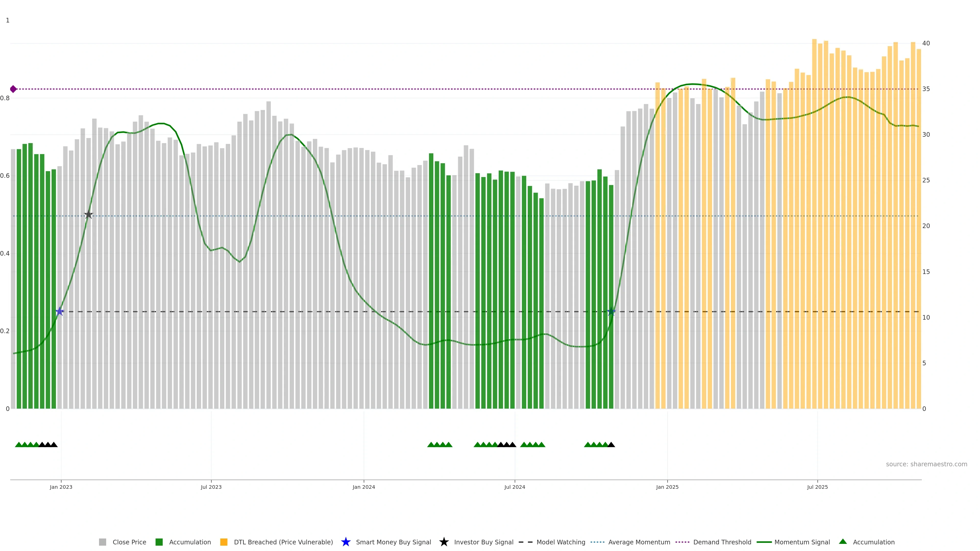The width and height of the screenshot is (980, 551).
Task: Click the blue Smart Money Buy Signal star
Action: click(x=346, y=542)
